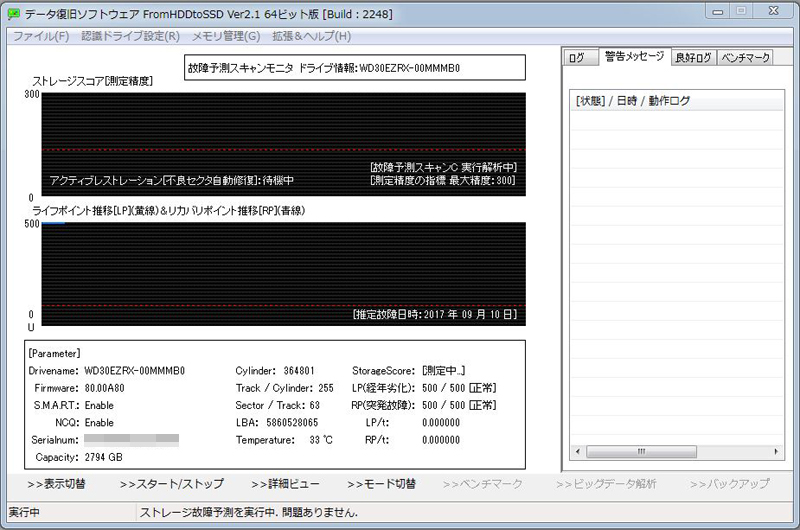
Task: Click the 推定故障日時 2017 年 09 月 10 日 text
Action: coord(435,315)
